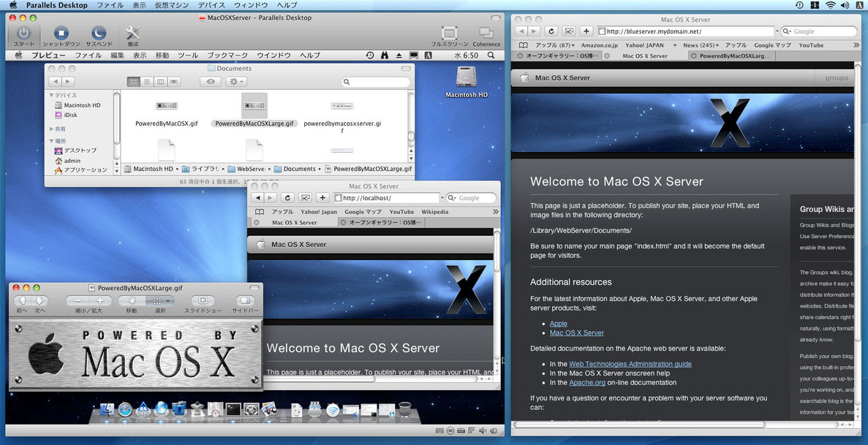
Task: Click Quick Look eye button in Finder
Action: pos(211,81)
